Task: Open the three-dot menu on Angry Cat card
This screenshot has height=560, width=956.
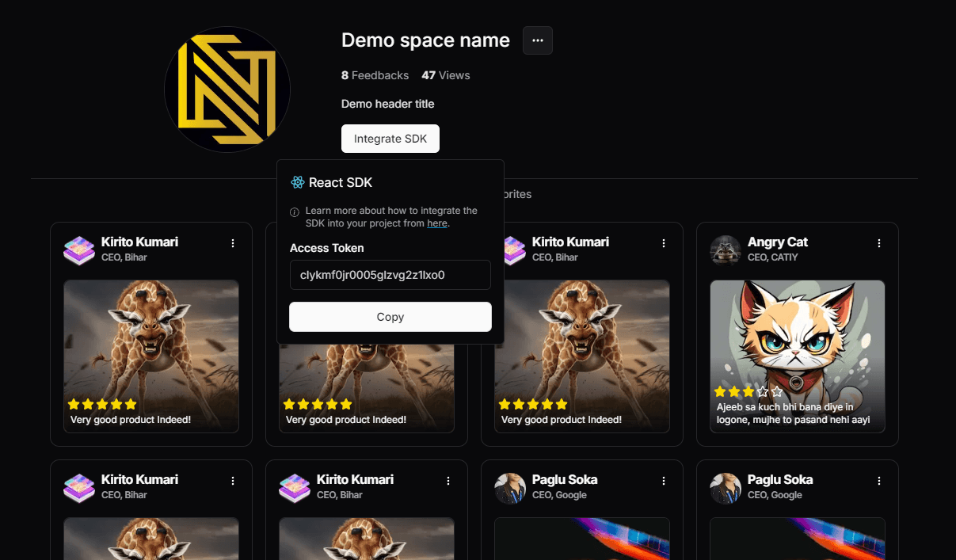Action: 879,243
